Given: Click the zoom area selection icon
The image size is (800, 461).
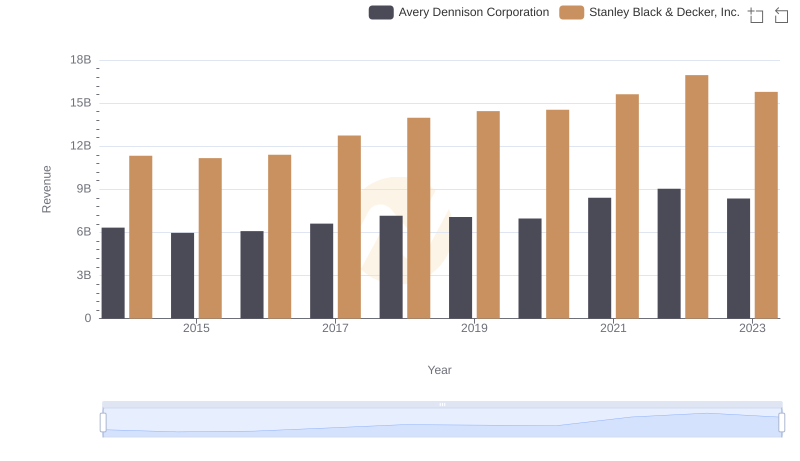Looking at the screenshot, I should coord(756,15).
